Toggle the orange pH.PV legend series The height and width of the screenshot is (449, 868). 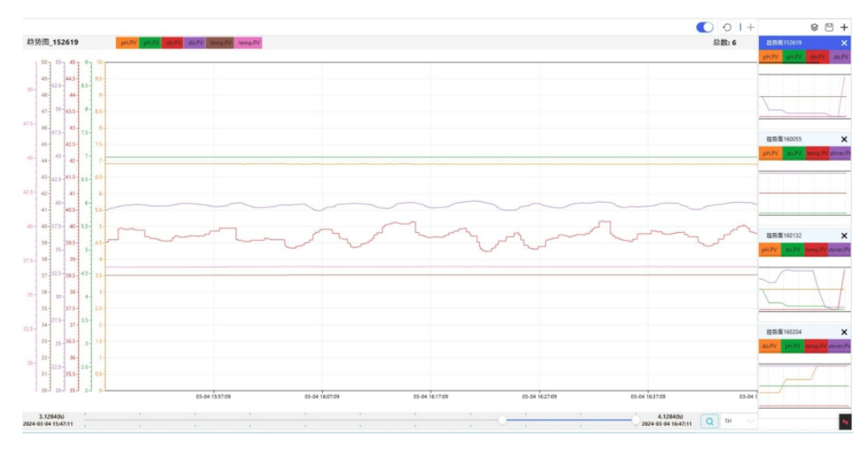127,43
